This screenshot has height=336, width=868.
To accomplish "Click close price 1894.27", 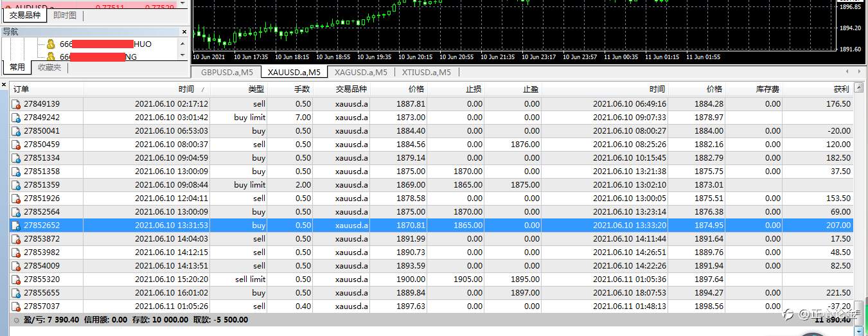I will click(710, 293).
